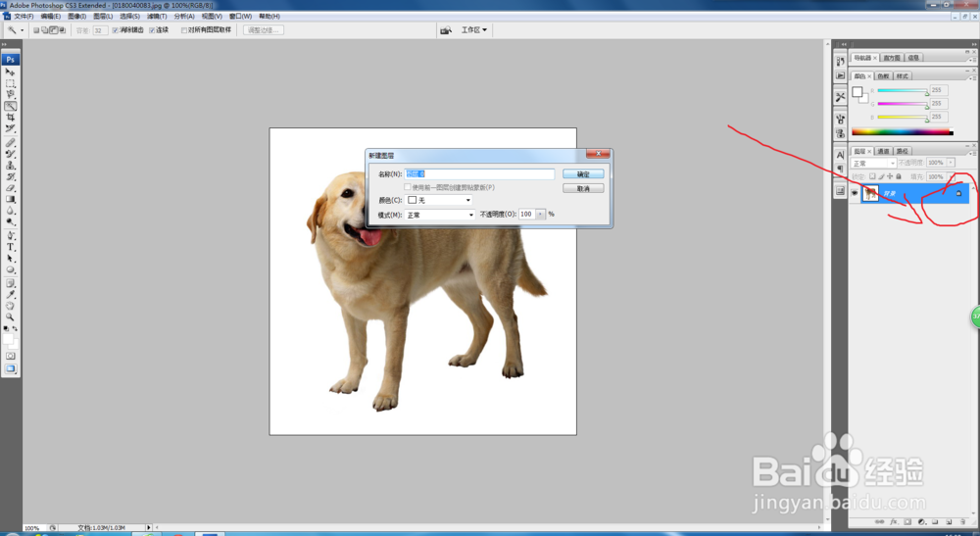Click the Lasso tool icon
The height and width of the screenshot is (536, 980).
tap(11, 95)
